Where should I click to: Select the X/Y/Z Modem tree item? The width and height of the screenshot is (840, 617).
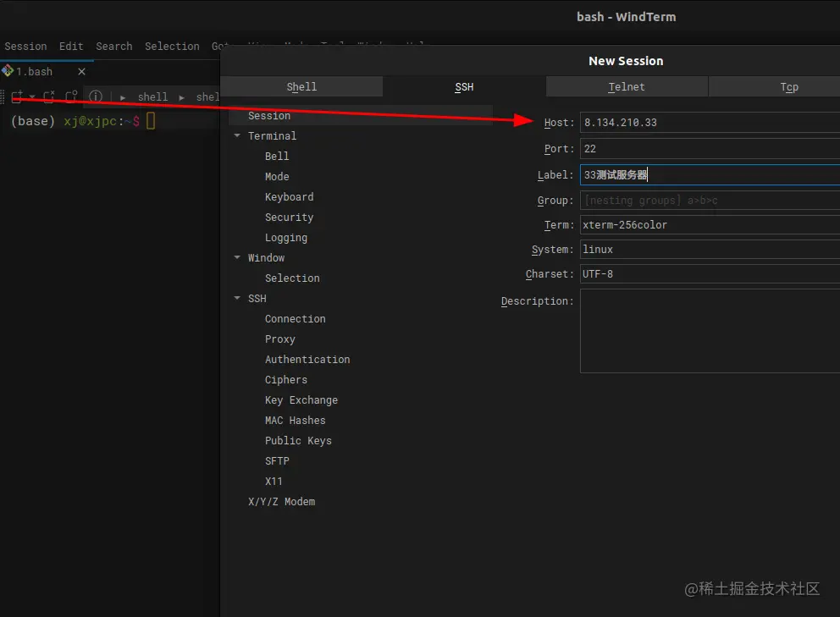(282, 503)
